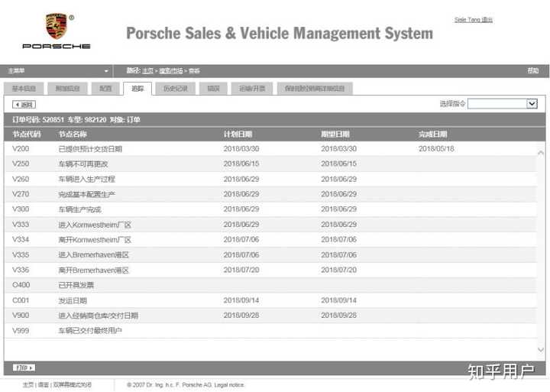The image size is (550, 392).
Task: Follow the middle breadcrumb link after 主页
Action: pos(171,71)
